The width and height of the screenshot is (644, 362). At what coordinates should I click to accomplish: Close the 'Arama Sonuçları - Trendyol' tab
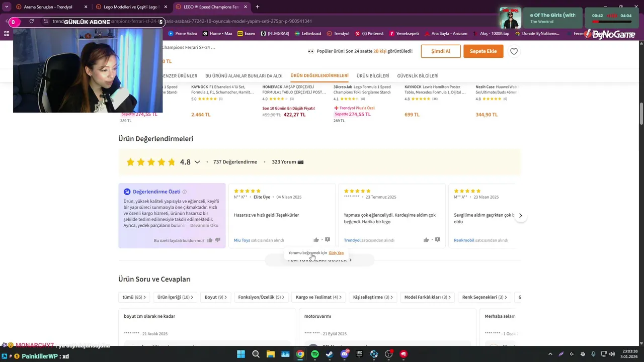(86, 7)
